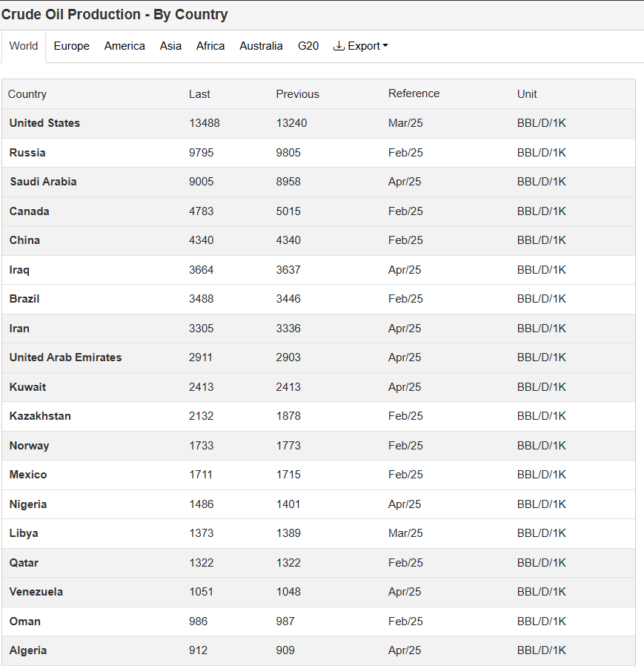Click the United Arab Emirates link

coord(65,357)
